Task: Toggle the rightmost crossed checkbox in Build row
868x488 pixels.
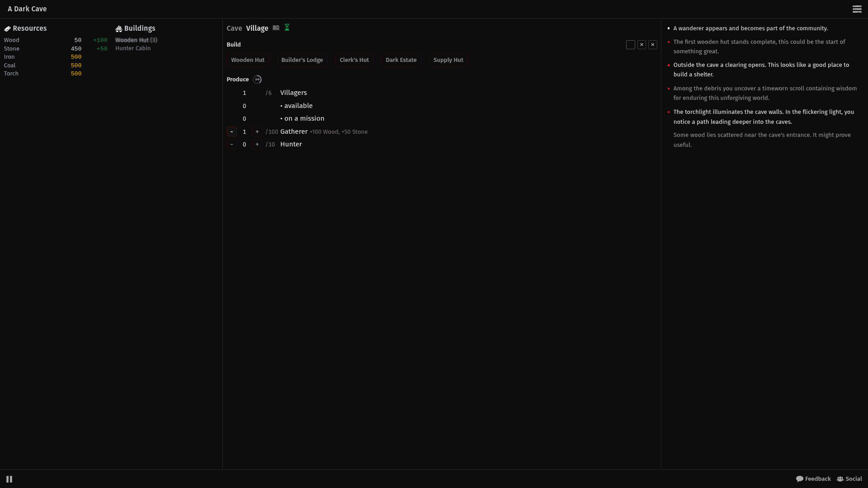Action: (x=652, y=45)
